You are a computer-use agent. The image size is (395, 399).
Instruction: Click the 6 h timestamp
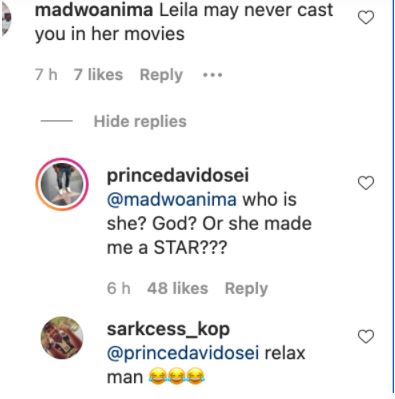[119, 288]
